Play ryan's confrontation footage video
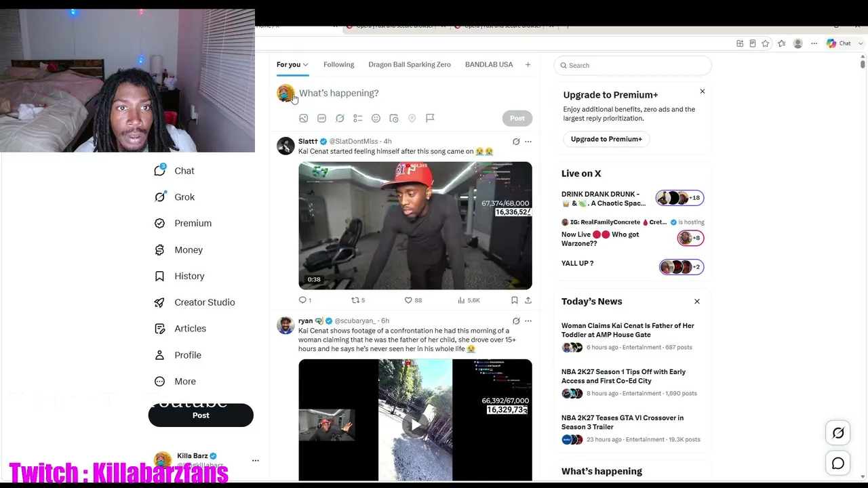Viewport: 868px width, 488px height. tap(415, 425)
